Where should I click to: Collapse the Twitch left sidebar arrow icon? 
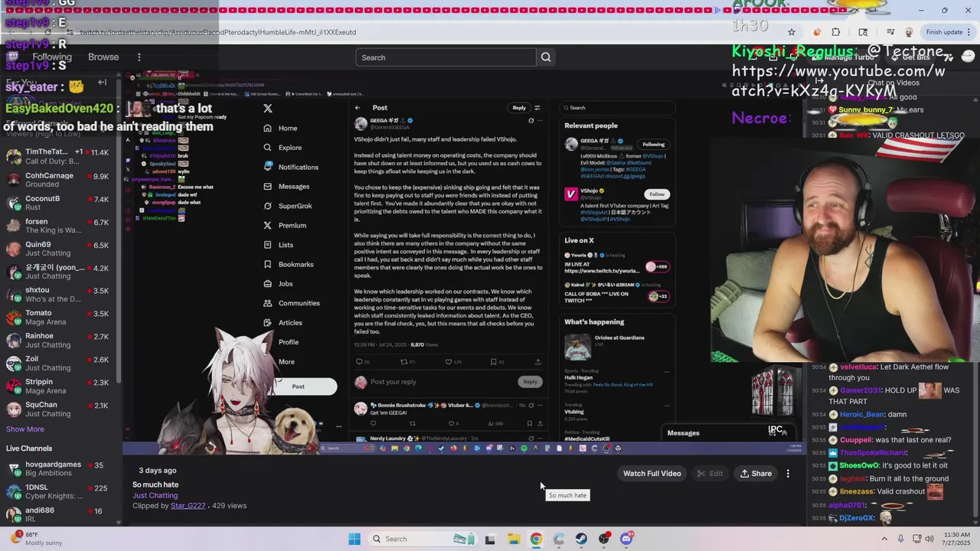[102, 82]
